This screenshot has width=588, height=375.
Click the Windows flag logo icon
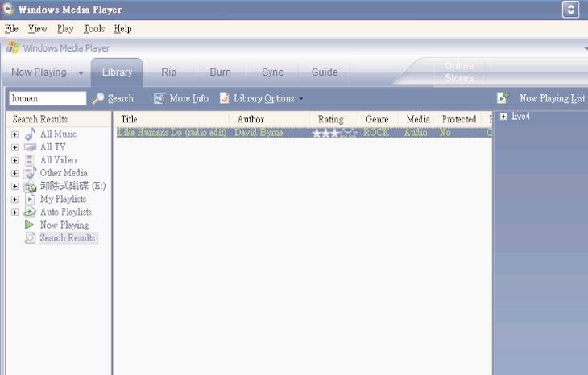[x=13, y=48]
